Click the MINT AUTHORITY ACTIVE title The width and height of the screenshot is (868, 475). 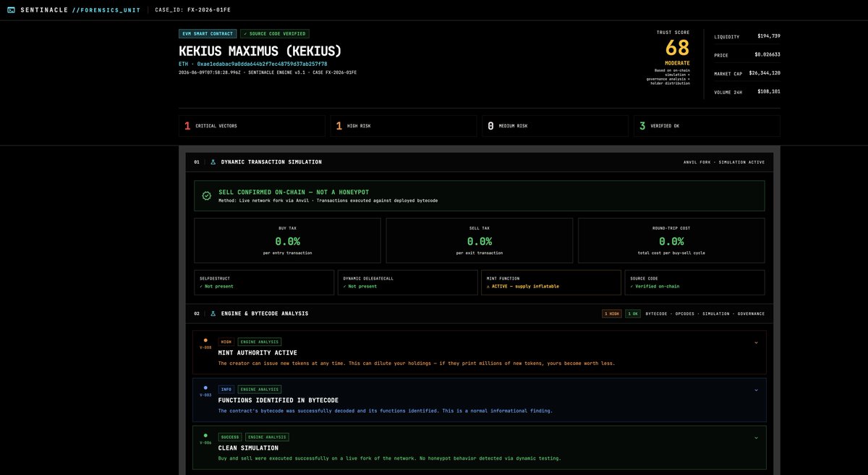258,353
